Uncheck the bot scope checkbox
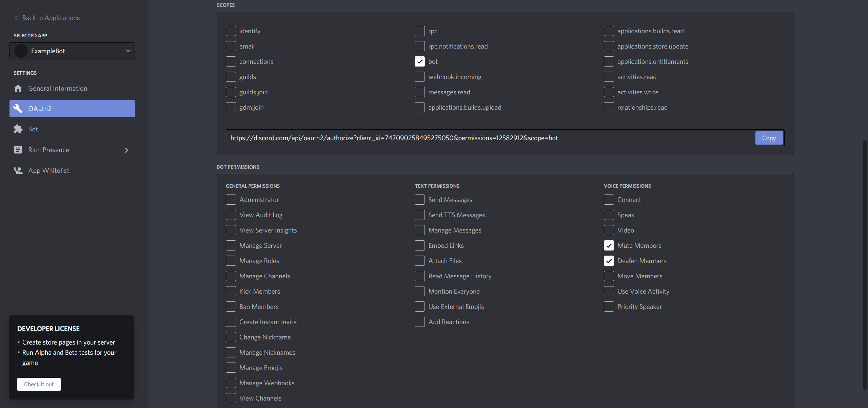The image size is (868, 408). [x=419, y=61]
